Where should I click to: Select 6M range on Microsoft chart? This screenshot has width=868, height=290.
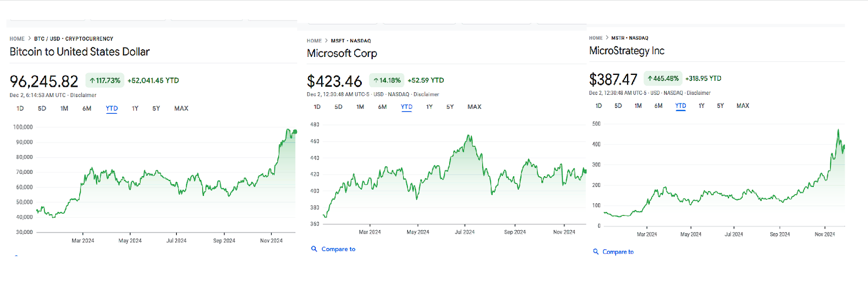pos(382,107)
